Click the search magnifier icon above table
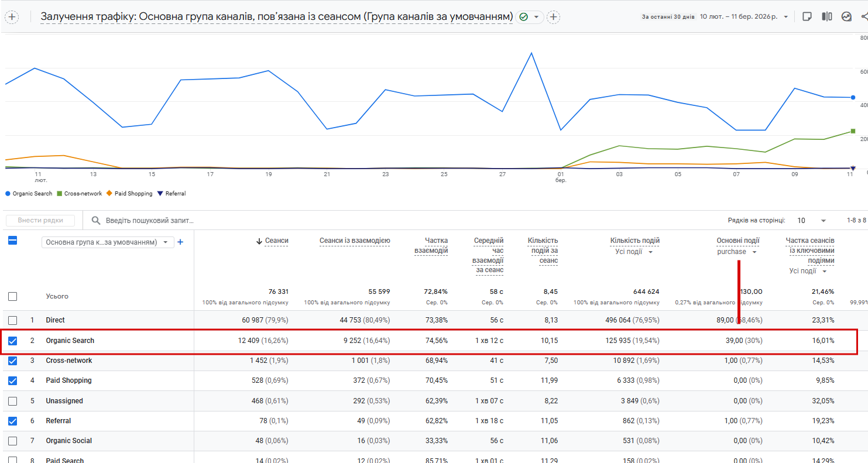This screenshot has width=868, height=463. coord(96,221)
